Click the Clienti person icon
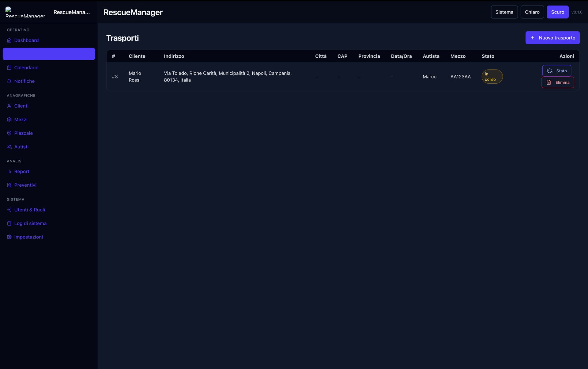This screenshot has height=369, width=588. pyautogui.click(x=9, y=106)
